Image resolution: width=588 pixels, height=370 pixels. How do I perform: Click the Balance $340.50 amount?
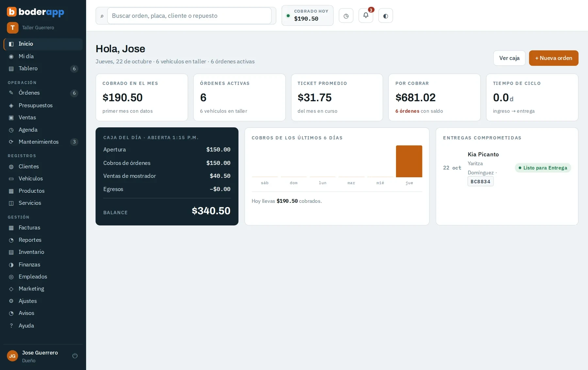pos(211,211)
